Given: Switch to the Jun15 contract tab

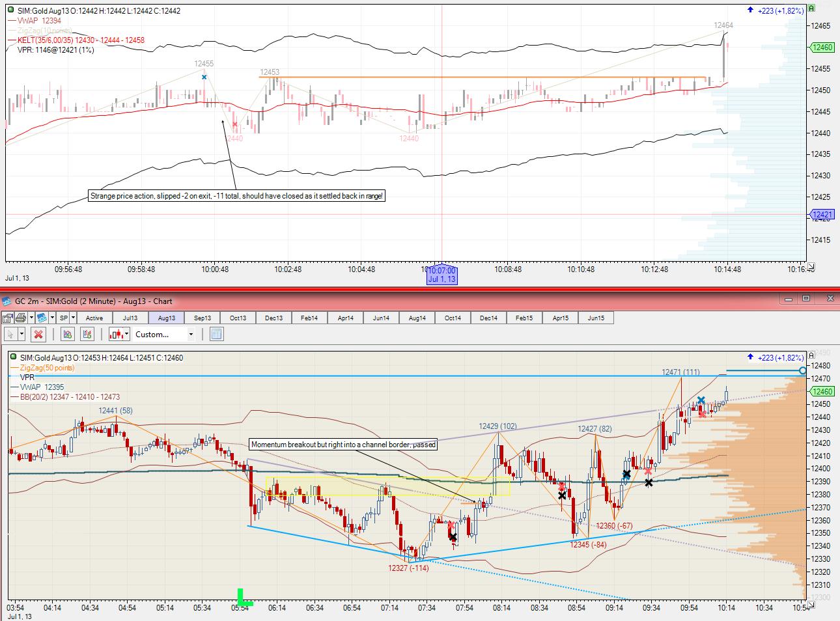Looking at the screenshot, I should tap(596, 318).
